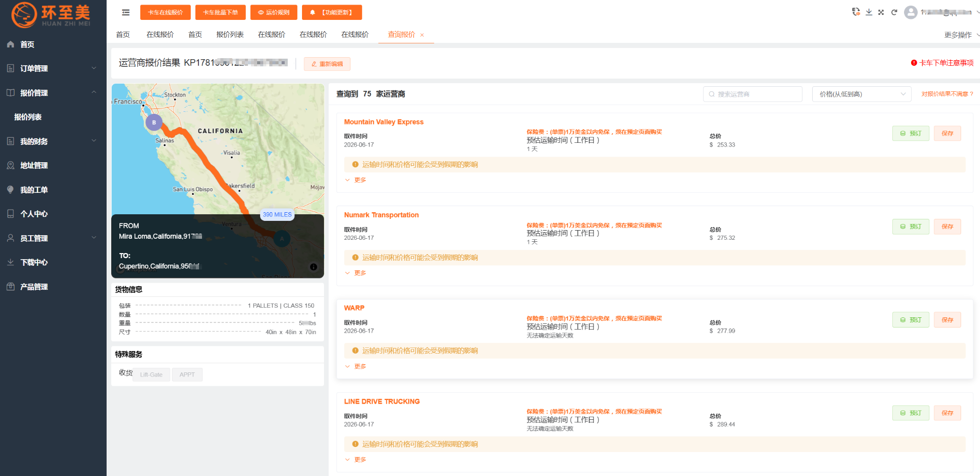
Task: Book Numark Transportation with 预订
Action: [x=911, y=227]
